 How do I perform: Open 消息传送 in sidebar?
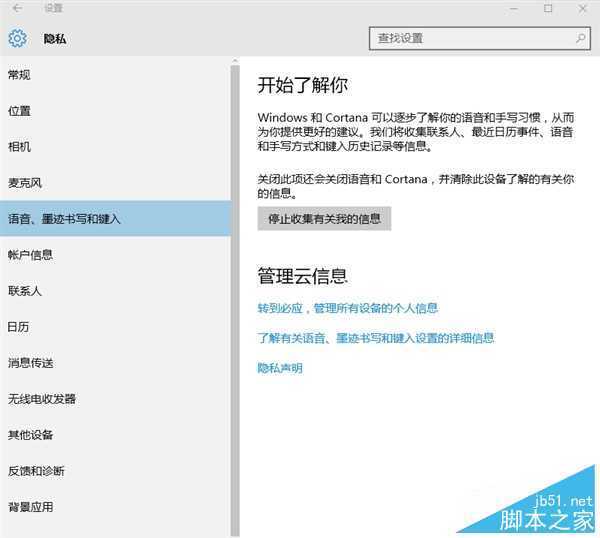pos(116,363)
